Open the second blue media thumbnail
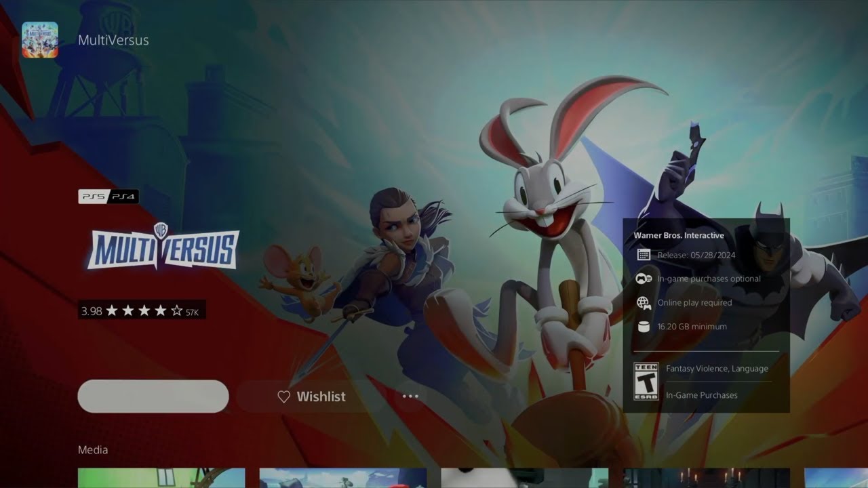This screenshot has width=868, height=488. (343, 478)
